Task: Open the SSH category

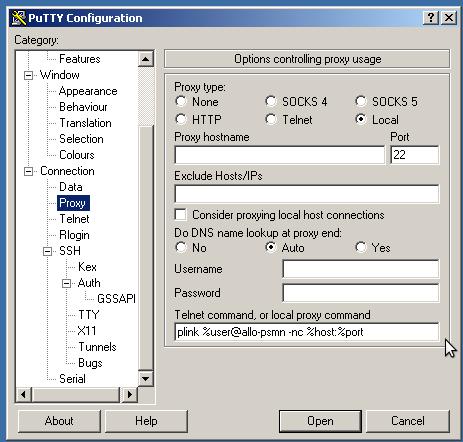Action: pyautogui.click(x=70, y=251)
